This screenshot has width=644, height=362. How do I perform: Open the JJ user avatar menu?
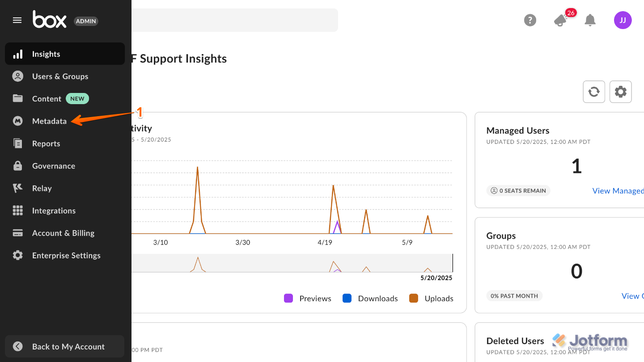[x=623, y=20]
